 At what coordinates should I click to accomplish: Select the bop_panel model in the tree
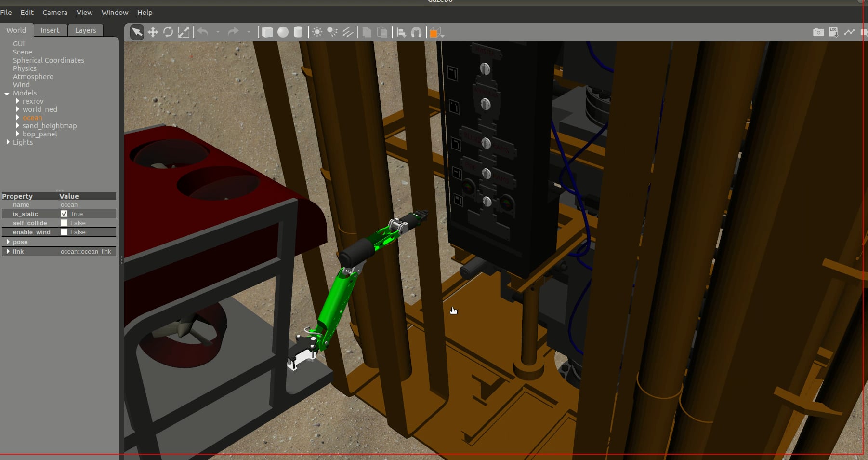click(39, 134)
